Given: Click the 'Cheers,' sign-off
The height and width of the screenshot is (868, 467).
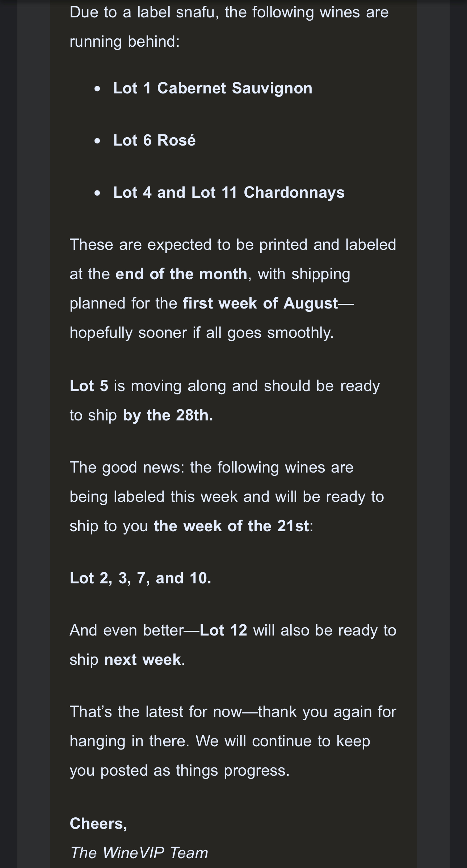Looking at the screenshot, I should tap(98, 824).
